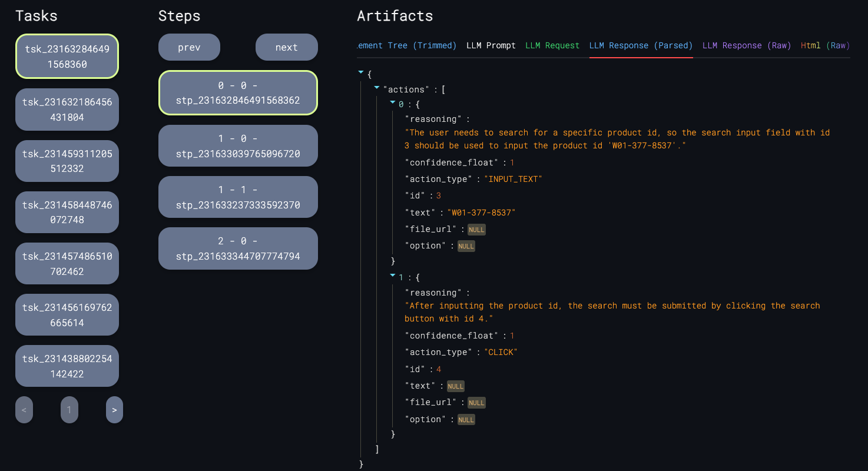Show the Element Tree (Trimmed) tab
The height and width of the screenshot is (471, 868).
(x=407, y=45)
